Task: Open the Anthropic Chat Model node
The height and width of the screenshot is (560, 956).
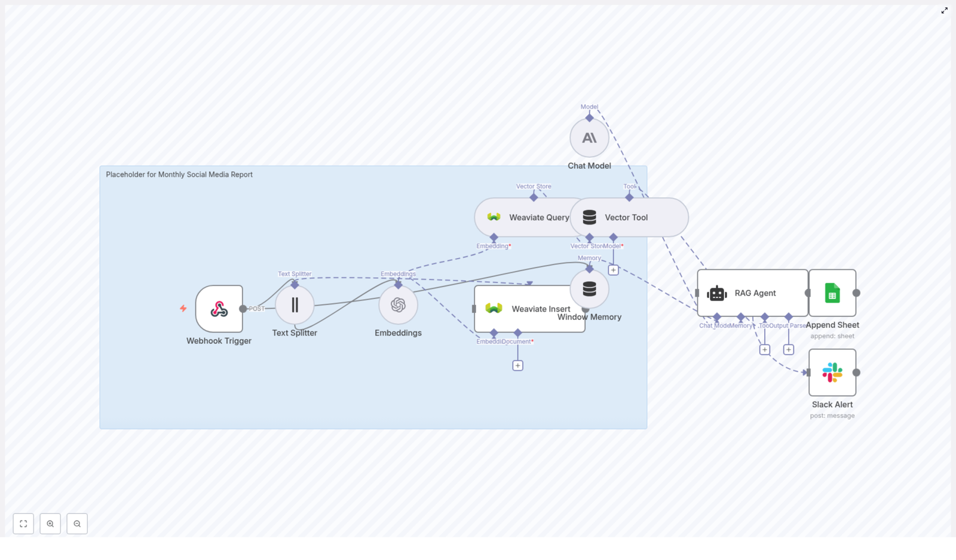Action: click(x=589, y=138)
